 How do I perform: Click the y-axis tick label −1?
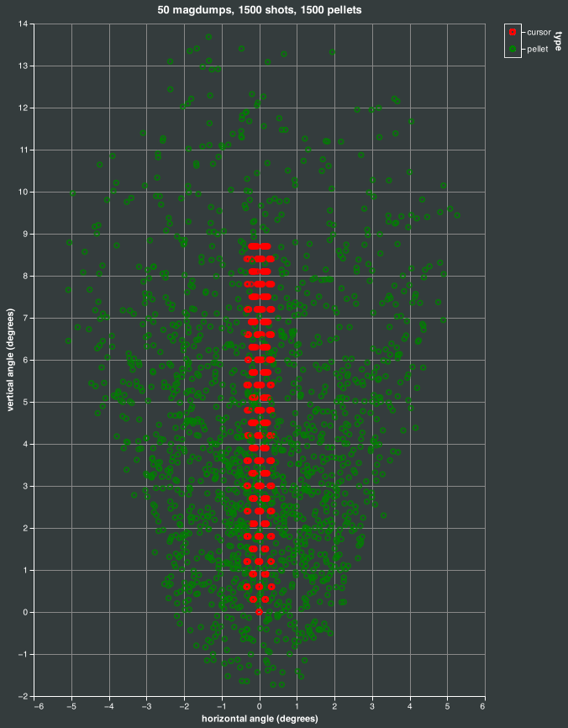pos(24,654)
